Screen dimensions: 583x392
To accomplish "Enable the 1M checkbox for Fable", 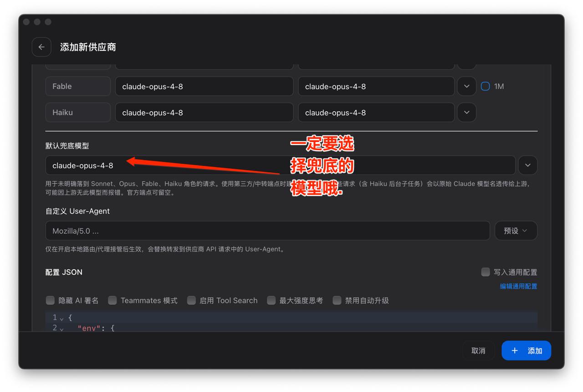I will [486, 86].
